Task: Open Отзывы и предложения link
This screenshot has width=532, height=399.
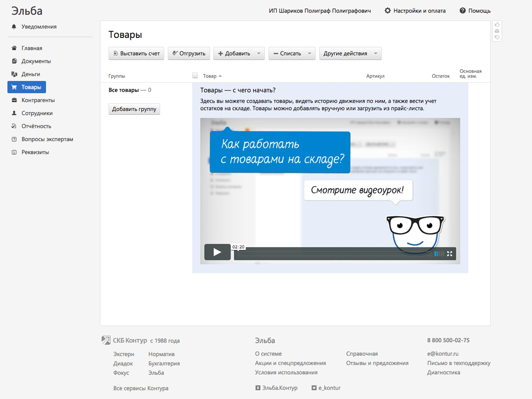Action: pyautogui.click(x=377, y=363)
